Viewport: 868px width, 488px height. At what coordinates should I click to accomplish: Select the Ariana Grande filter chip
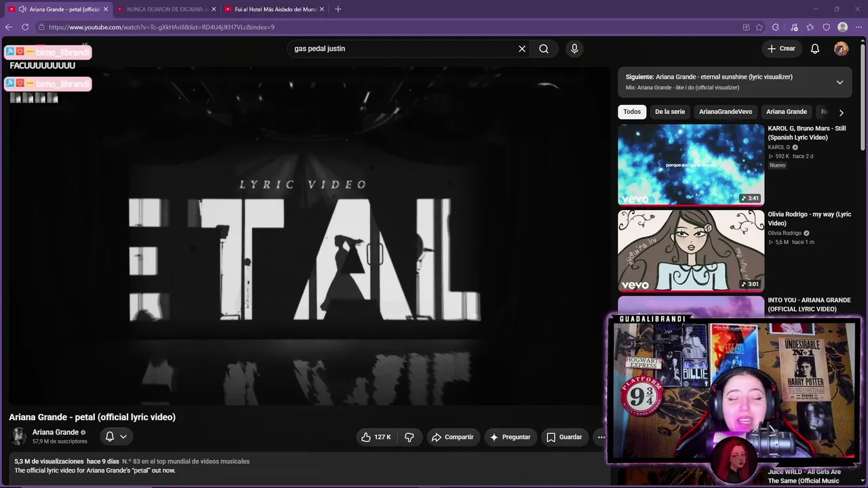pyautogui.click(x=787, y=112)
